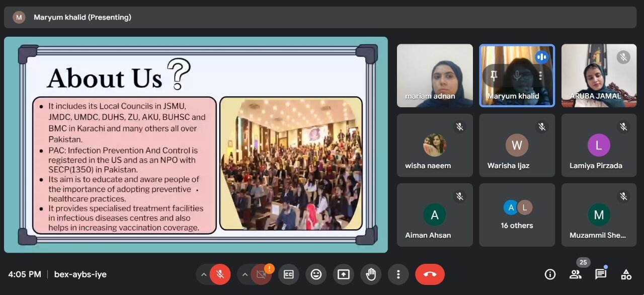Turn on the disabled camera button
The image size is (644, 295).
261,274
